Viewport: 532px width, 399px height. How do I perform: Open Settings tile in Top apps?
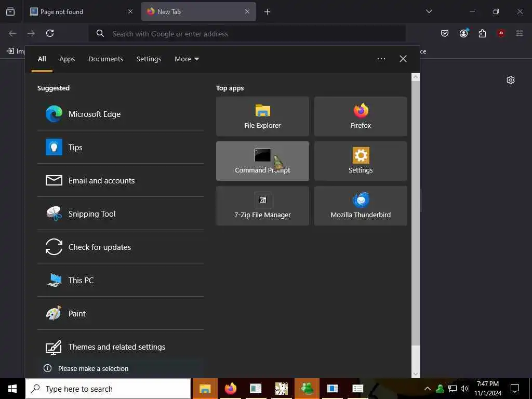coord(361,161)
